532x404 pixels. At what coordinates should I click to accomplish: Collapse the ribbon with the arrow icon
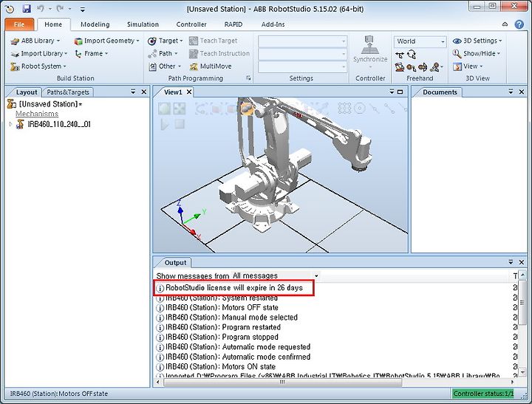pos(505,24)
